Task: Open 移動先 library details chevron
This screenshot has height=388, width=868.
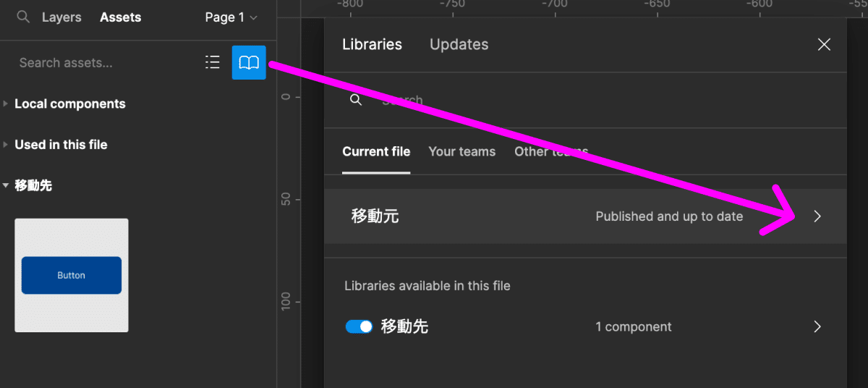Action: (817, 326)
